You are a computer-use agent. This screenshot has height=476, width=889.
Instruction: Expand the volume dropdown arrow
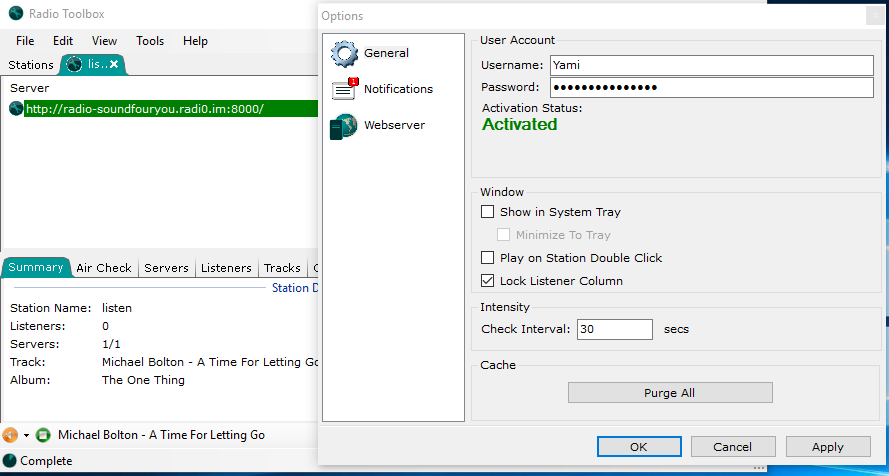(27, 436)
